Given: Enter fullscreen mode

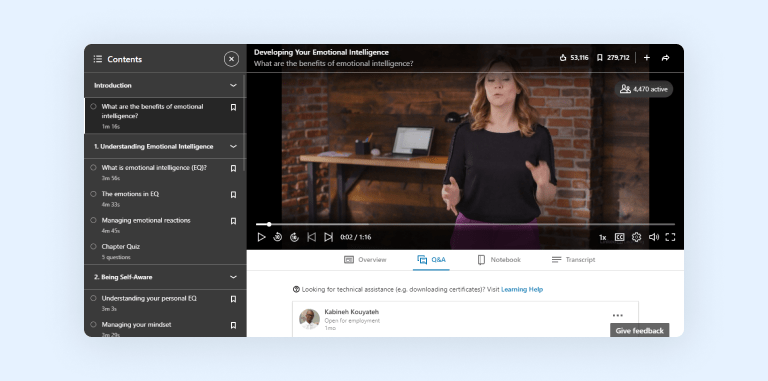Looking at the screenshot, I should (x=671, y=237).
